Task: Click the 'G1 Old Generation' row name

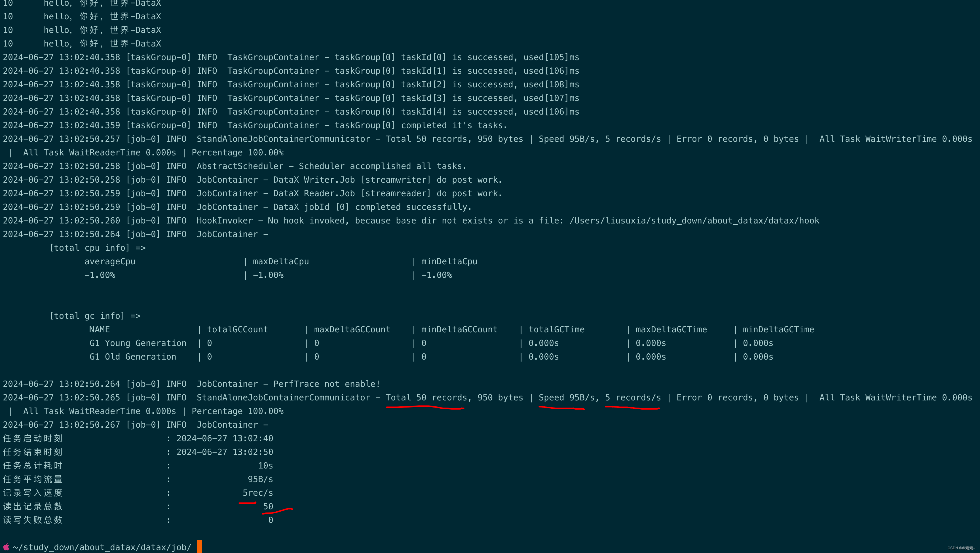Action: coord(133,357)
